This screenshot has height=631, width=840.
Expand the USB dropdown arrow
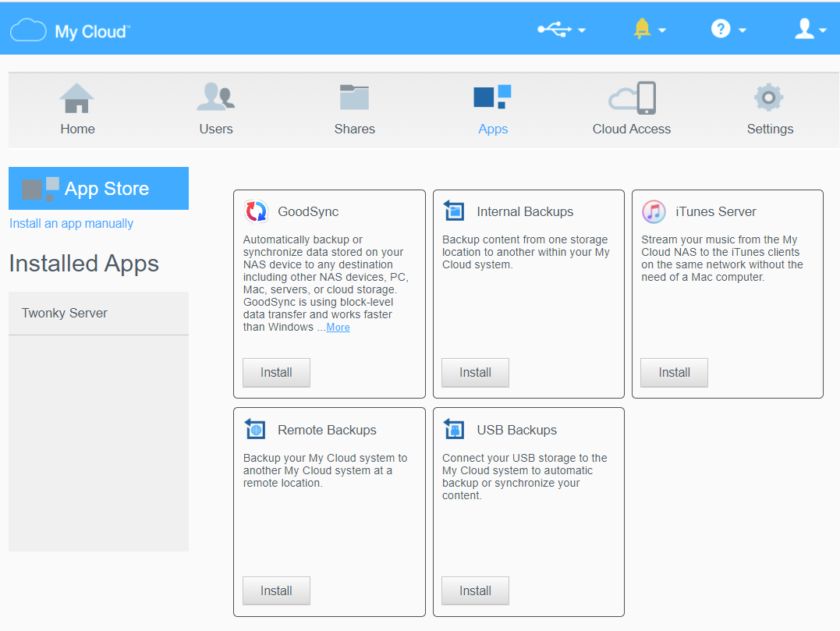(x=582, y=30)
